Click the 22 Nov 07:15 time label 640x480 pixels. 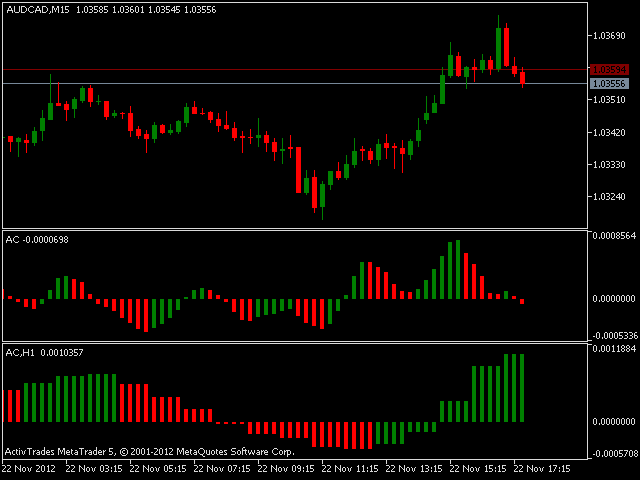(x=222, y=469)
